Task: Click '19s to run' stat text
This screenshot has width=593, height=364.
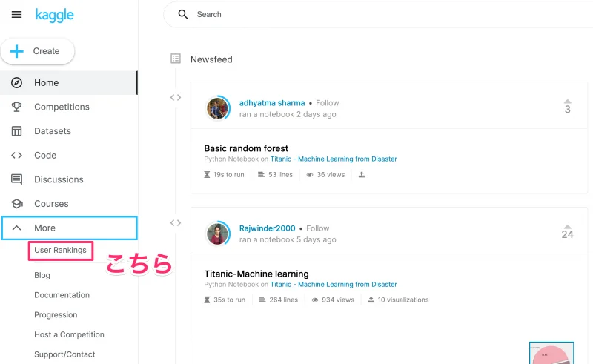Action: [x=229, y=174]
